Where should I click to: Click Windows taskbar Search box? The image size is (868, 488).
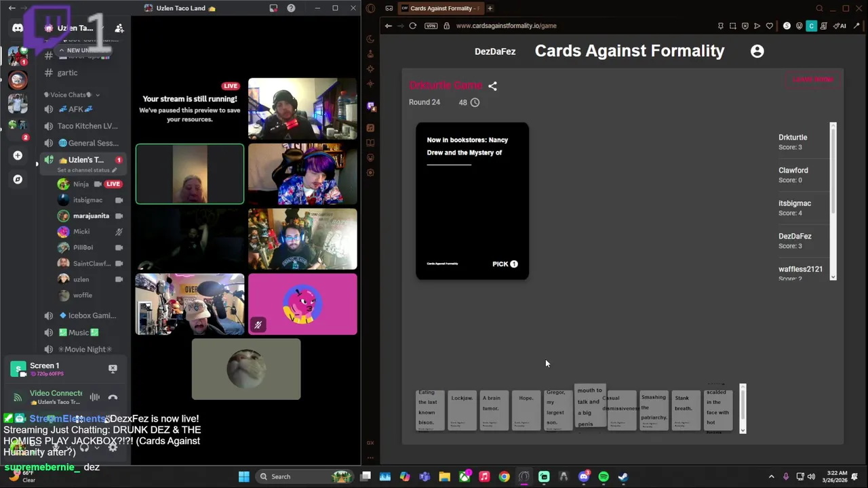306,476
